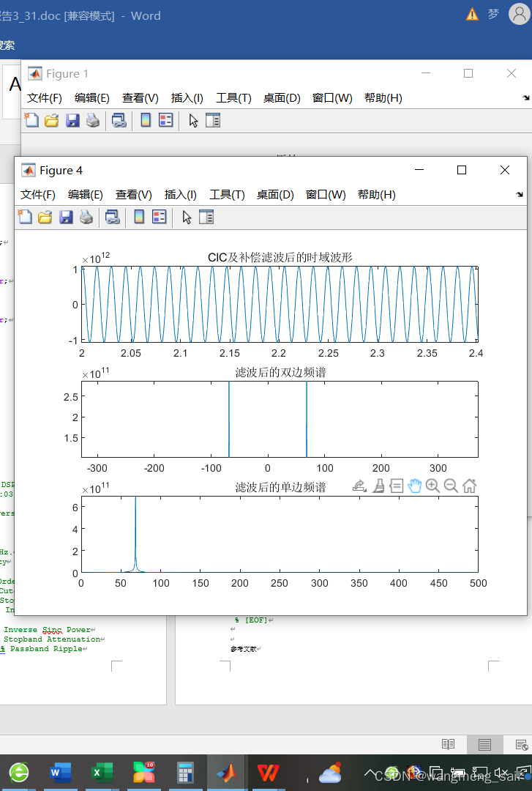Click Open File icon in Figure 4 toolbar
The image size is (532, 791).
pyautogui.click(x=45, y=217)
